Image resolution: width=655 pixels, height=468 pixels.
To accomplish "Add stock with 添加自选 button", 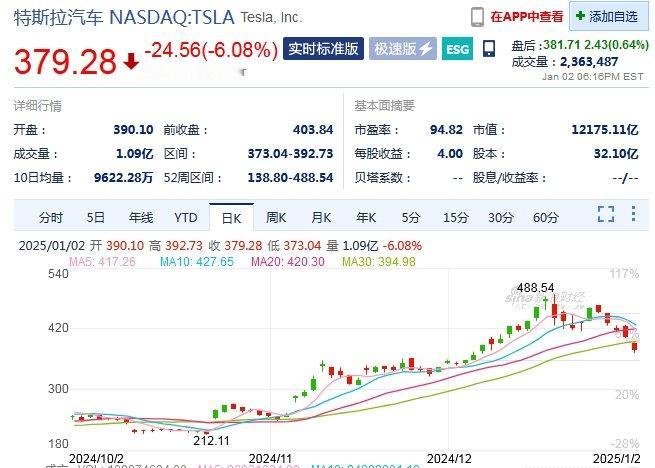I will pos(607,16).
